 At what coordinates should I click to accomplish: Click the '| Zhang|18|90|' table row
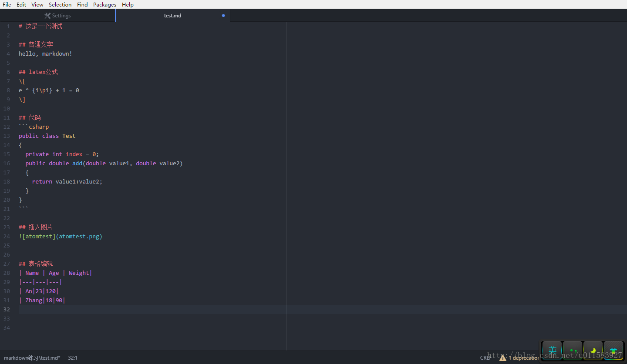(x=42, y=301)
